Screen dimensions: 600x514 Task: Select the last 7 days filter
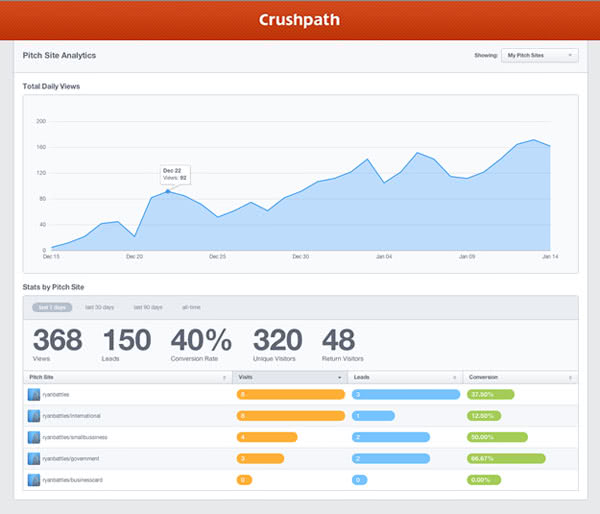tap(52, 307)
